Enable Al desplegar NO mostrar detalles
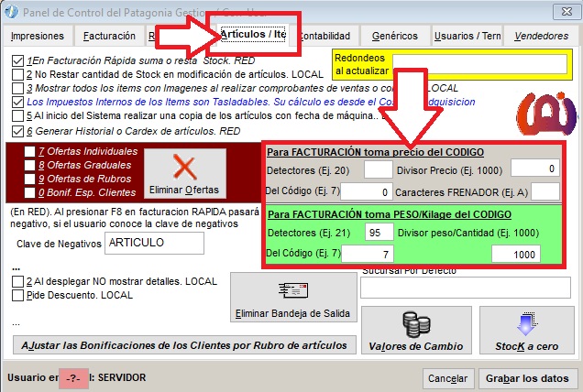The width and height of the screenshot is (583, 392). tap(17, 281)
